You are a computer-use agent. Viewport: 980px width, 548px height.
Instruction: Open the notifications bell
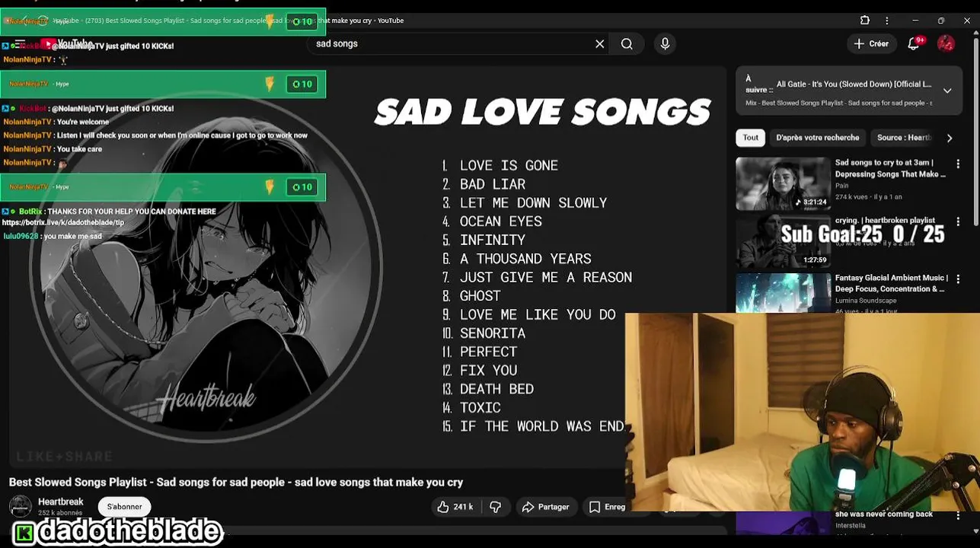pyautogui.click(x=914, y=44)
